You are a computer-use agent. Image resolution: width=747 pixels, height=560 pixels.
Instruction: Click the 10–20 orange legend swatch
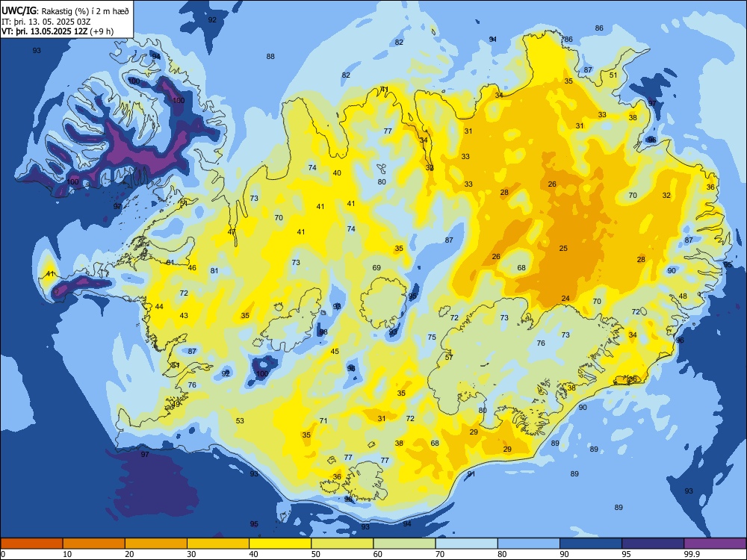pyautogui.click(x=94, y=544)
